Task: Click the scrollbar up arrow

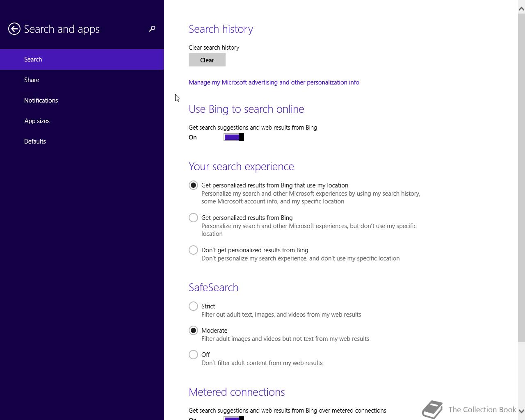Action: click(521, 8)
